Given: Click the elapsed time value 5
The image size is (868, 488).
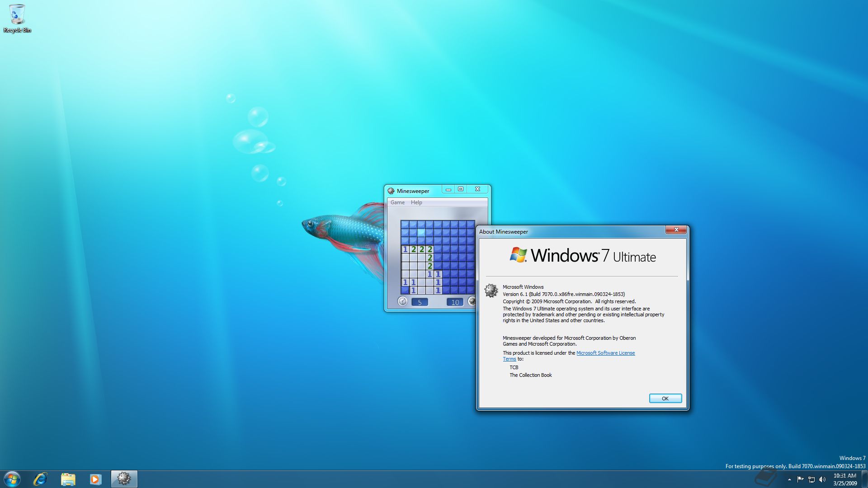Looking at the screenshot, I should (420, 302).
